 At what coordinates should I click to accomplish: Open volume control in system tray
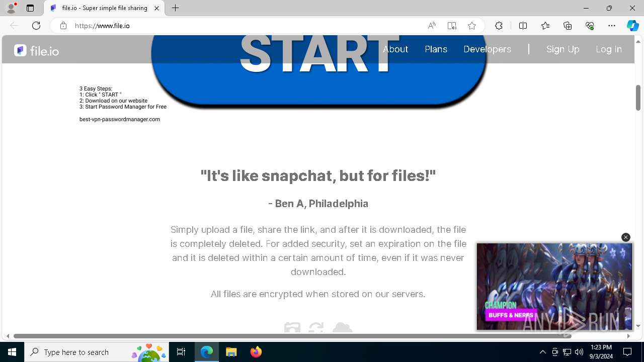[x=579, y=352]
